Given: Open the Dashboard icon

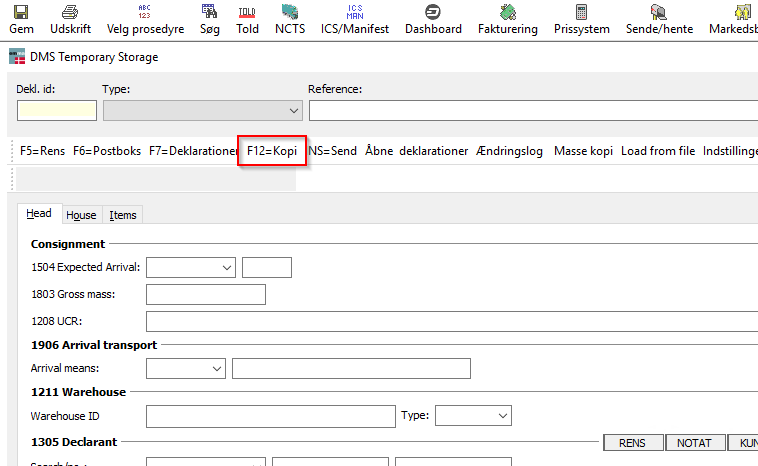Looking at the screenshot, I should pyautogui.click(x=433, y=12).
